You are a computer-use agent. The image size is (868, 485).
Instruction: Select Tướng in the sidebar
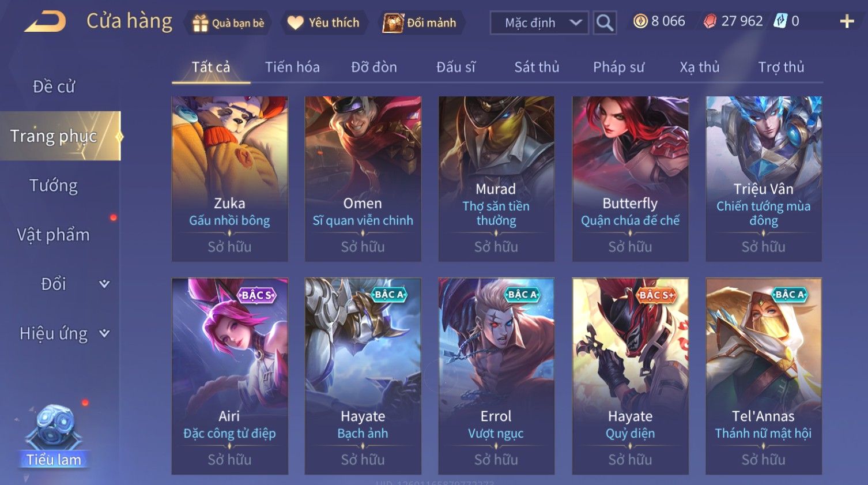(x=54, y=185)
